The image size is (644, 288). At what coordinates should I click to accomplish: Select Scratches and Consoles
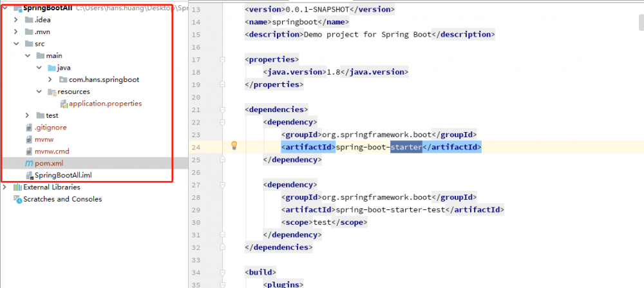[62, 199]
